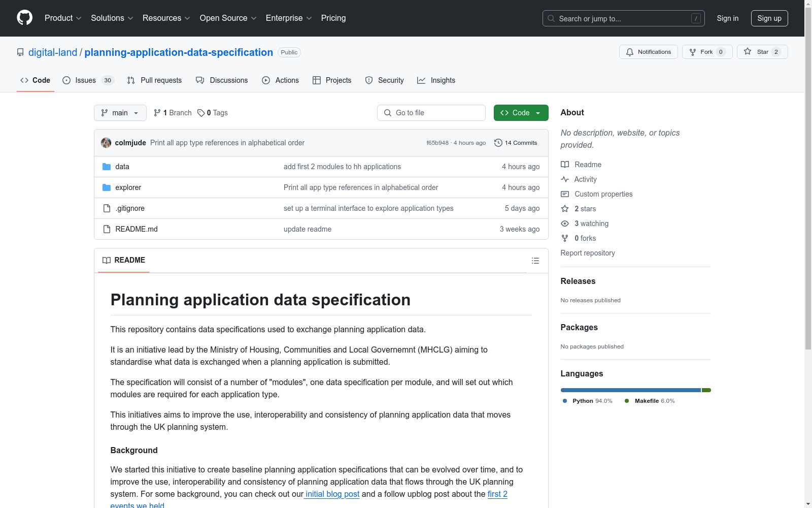
Task: Click the Makefile segment of language bar
Action: pyautogui.click(x=706, y=390)
